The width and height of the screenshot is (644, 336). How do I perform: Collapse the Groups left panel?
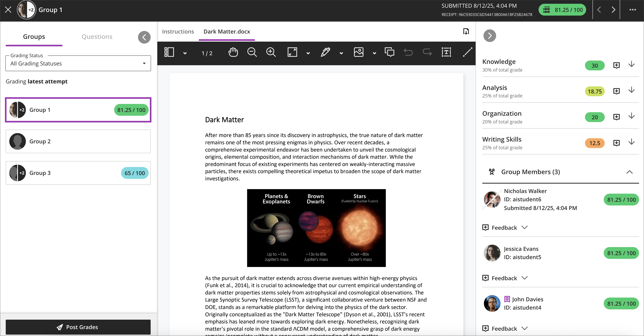tap(144, 37)
